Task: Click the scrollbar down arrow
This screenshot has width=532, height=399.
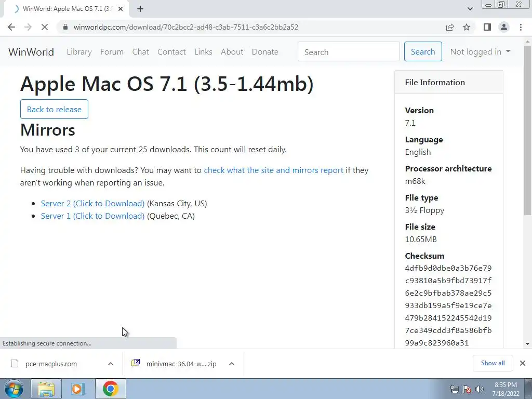Action: pos(527,344)
